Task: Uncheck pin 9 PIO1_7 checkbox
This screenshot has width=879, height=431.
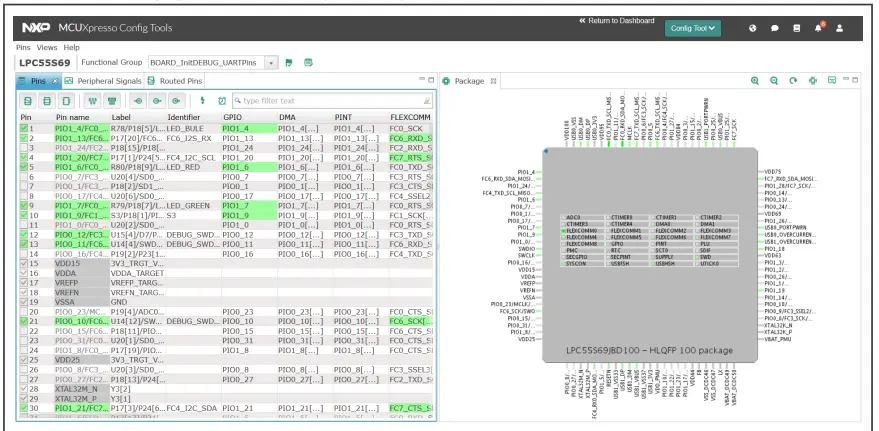Action: pyautogui.click(x=24, y=206)
